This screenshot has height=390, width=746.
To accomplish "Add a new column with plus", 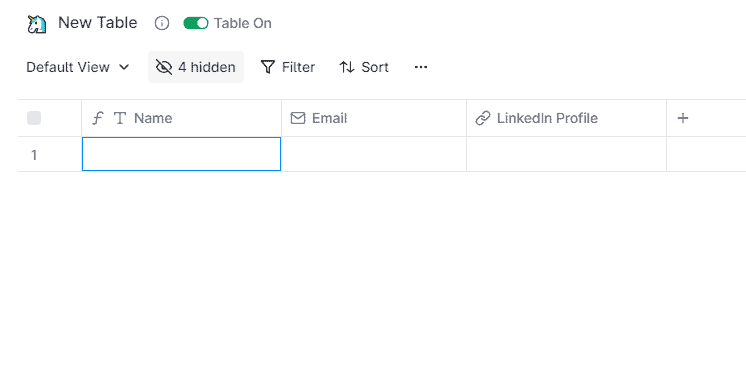I will 683,118.
